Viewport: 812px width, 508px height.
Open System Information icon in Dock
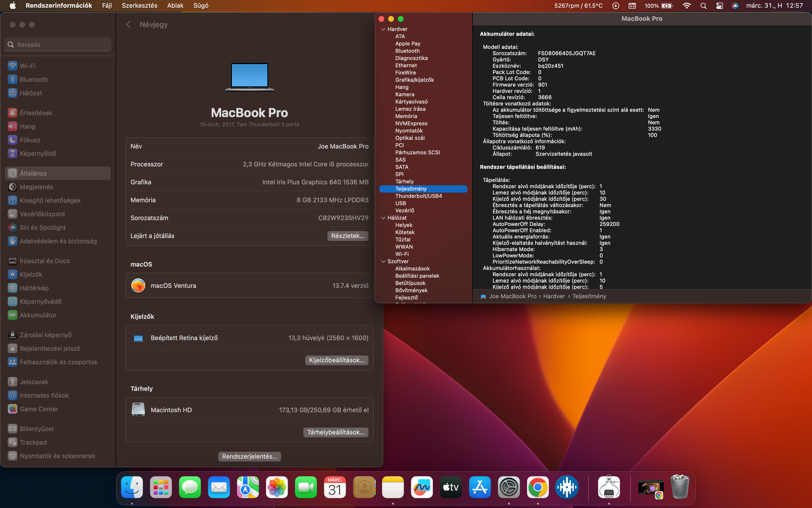tap(609, 488)
